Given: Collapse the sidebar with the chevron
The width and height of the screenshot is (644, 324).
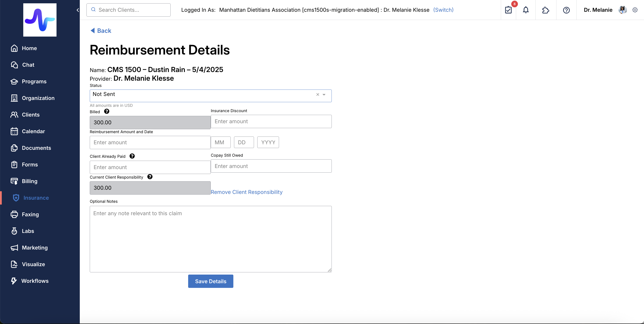Looking at the screenshot, I should pos(78,10).
